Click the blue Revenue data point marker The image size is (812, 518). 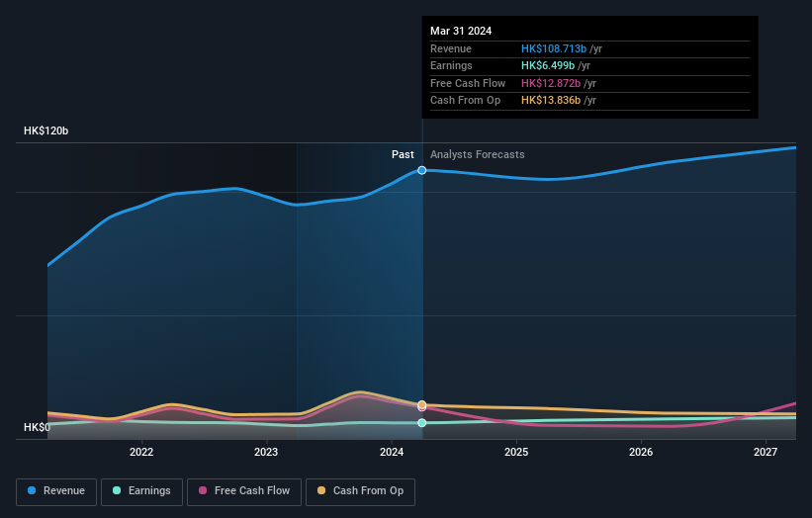(x=422, y=170)
